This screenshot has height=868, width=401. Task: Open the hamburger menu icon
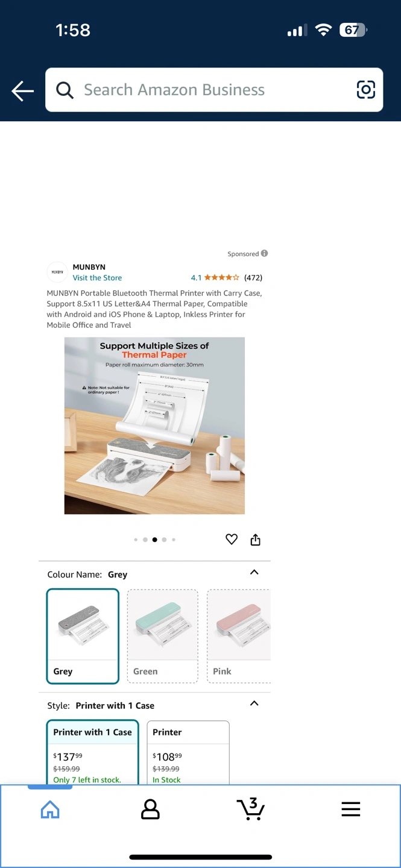(x=351, y=809)
